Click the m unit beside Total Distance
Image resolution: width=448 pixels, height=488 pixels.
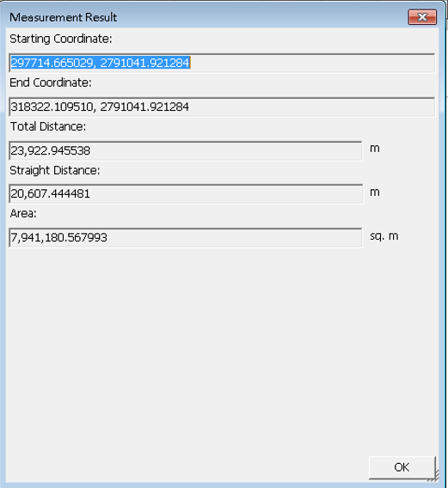point(375,149)
